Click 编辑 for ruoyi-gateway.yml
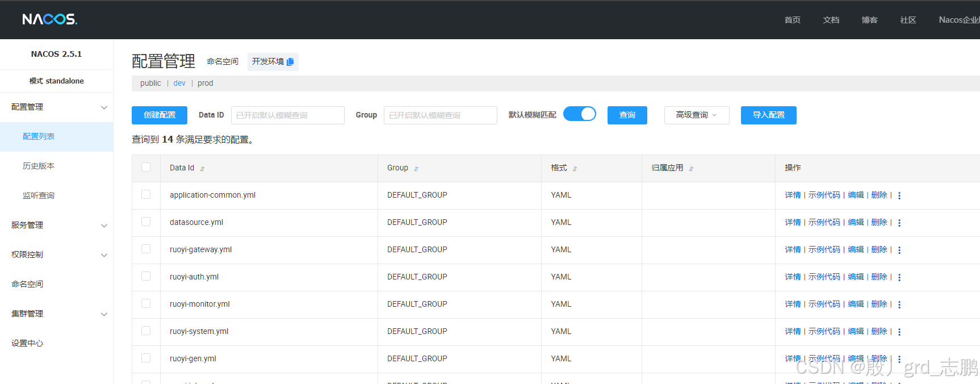This screenshot has height=384, width=980. (x=856, y=250)
